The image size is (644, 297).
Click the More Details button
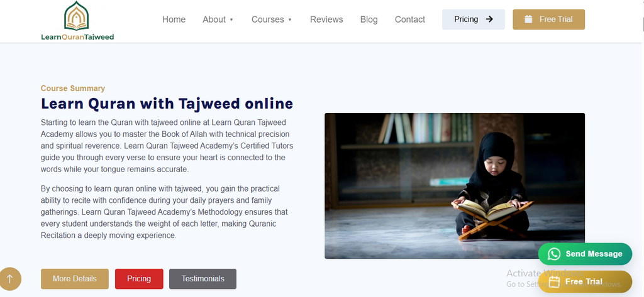75,279
